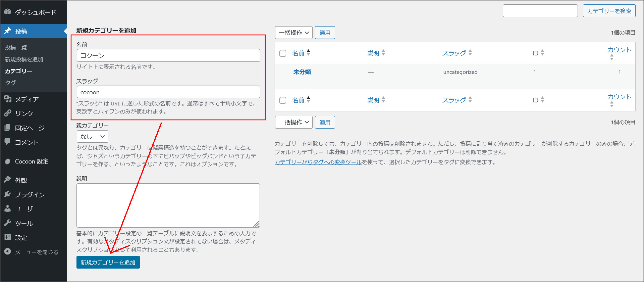
Task: Click the スラッグ column header at top
Action: (x=454, y=53)
